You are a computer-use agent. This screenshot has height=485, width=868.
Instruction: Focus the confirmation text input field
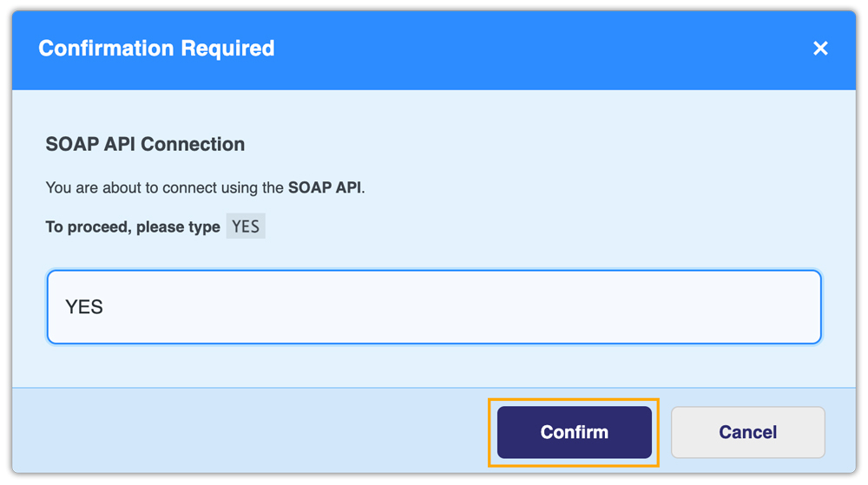[434, 307]
